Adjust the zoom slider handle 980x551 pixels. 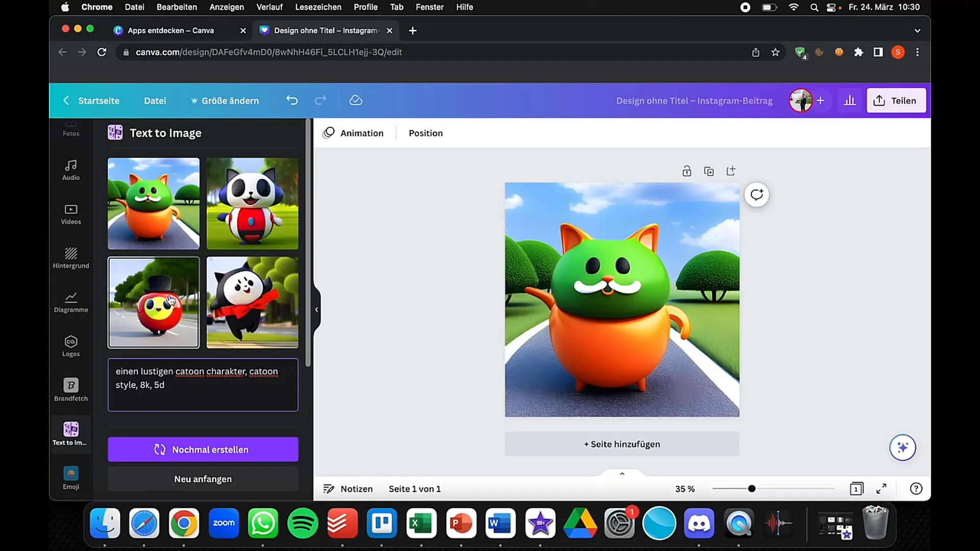752,489
